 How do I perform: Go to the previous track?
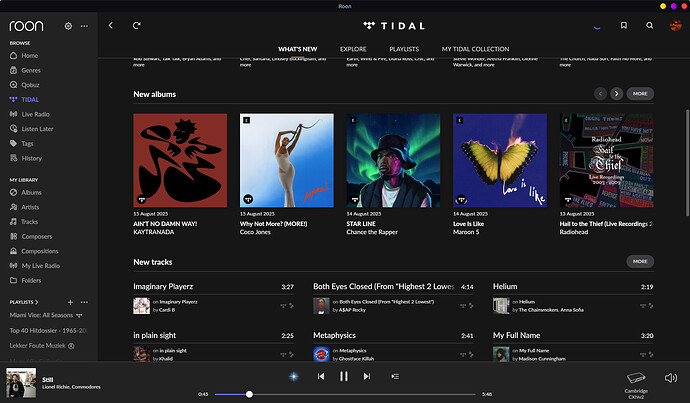click(321, 376)
